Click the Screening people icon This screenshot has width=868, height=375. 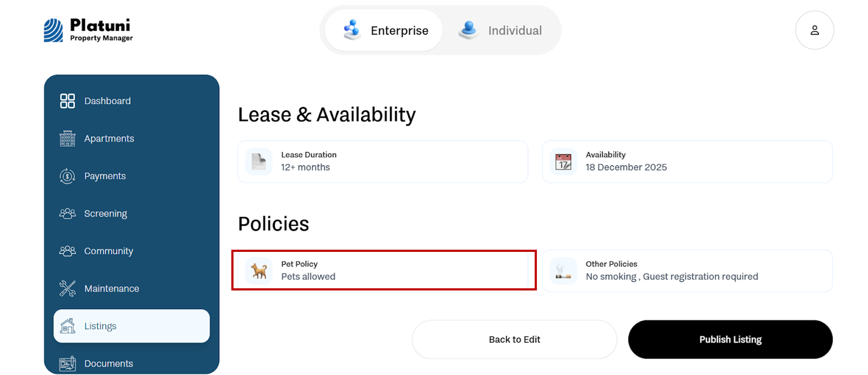[67, 214]
